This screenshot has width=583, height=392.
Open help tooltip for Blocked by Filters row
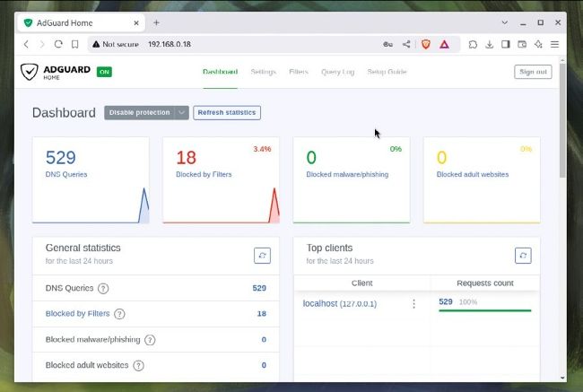tap(119, 314)
